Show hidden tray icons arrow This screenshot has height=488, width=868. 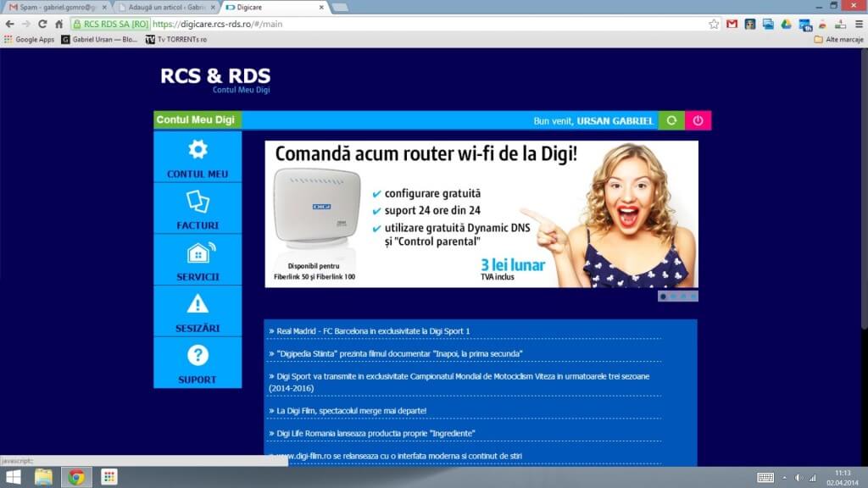(784, 478)
